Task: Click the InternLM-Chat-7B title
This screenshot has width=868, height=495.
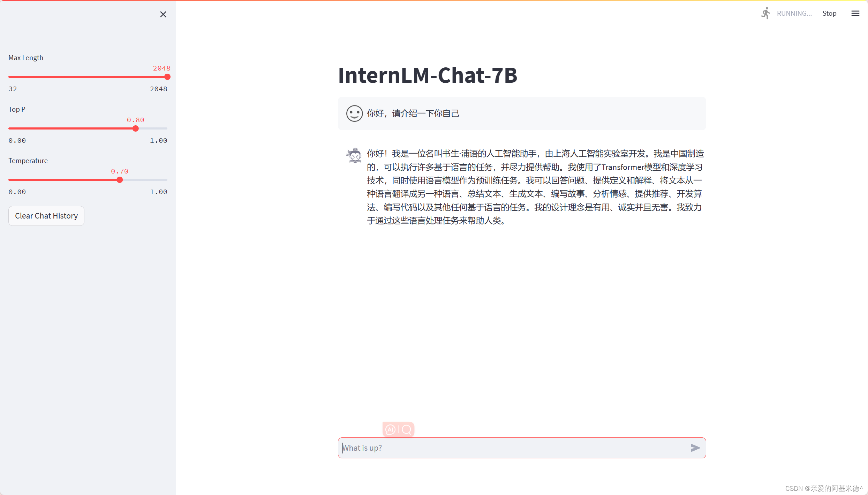Action: tap(428, 75)
